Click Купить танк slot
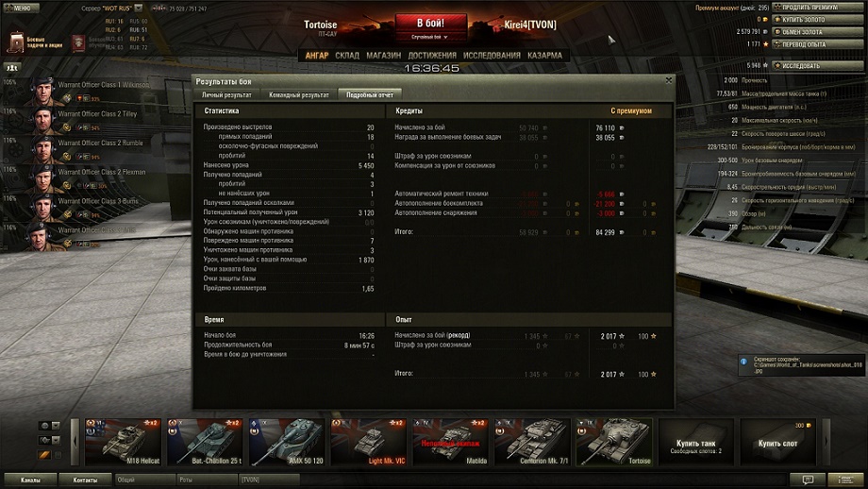Screen dimensions: 868x489 [696, 442]
